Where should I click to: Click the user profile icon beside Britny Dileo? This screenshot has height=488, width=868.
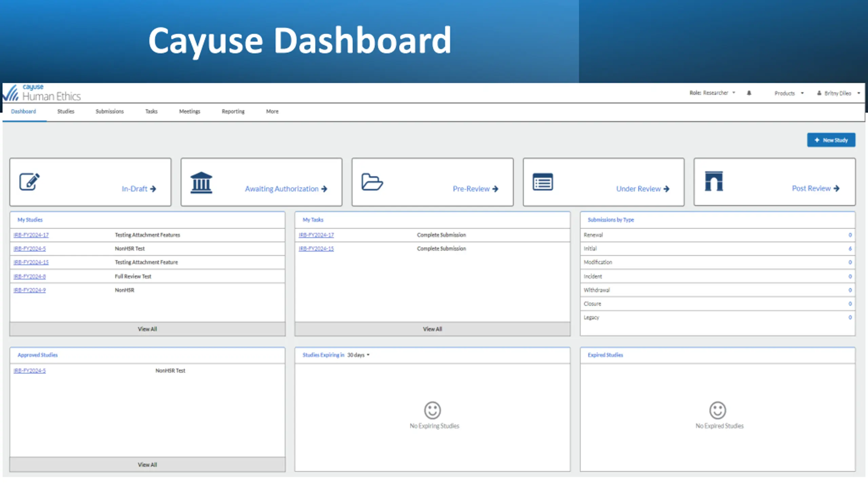[x=819, y=93]
